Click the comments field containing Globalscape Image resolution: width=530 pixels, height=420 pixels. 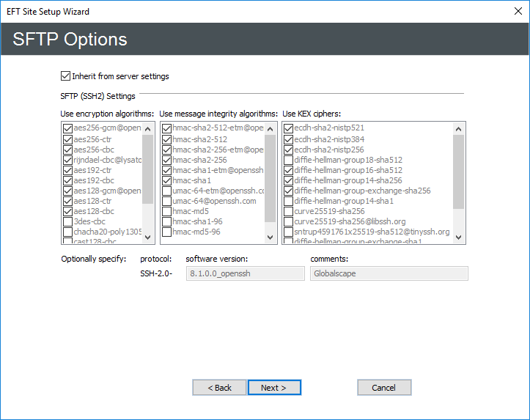coord(389,273)
